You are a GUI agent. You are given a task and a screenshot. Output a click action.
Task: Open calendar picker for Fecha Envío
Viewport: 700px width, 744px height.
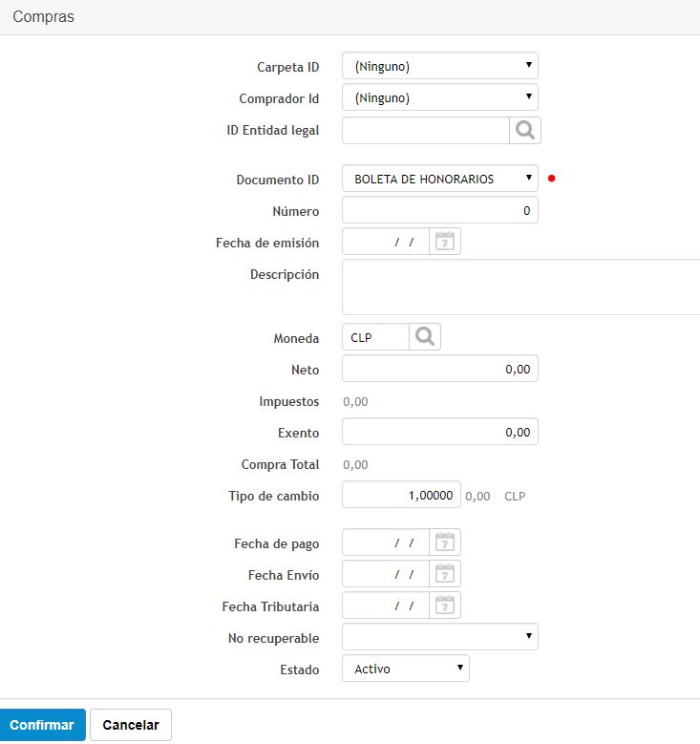point(445,574)
